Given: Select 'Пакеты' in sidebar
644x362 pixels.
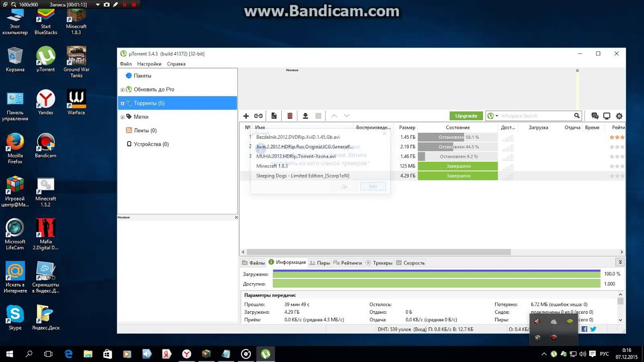Looking at the screenshot, I should click(142, 75).
